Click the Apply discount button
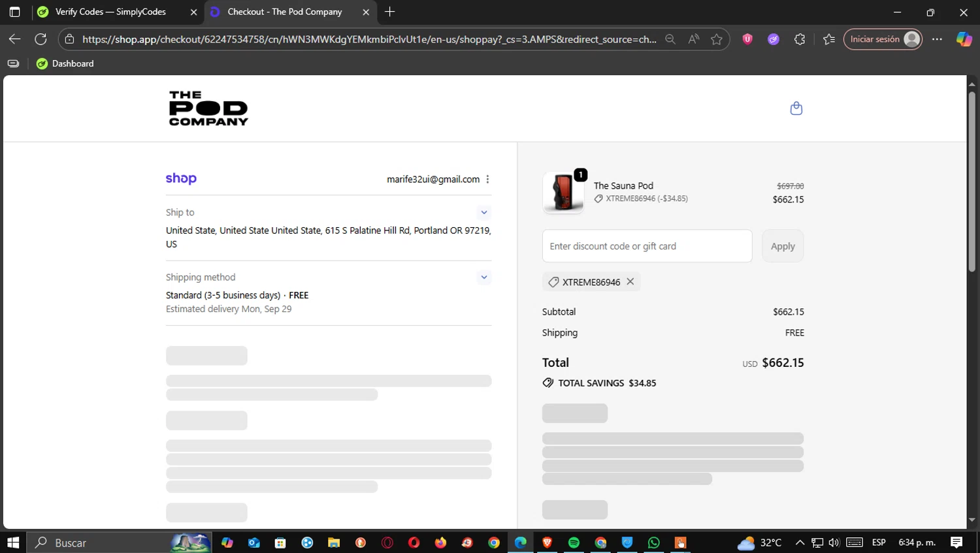 click(783, 246)
